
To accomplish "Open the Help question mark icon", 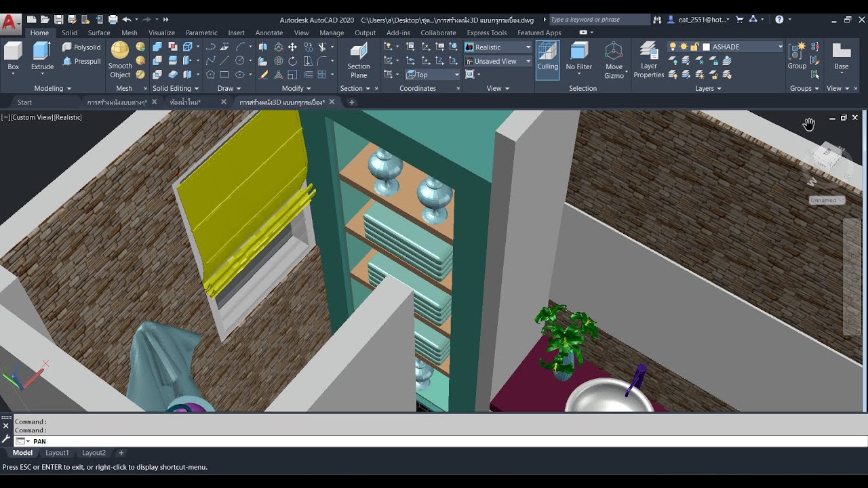I will click(x=779, y=20).
